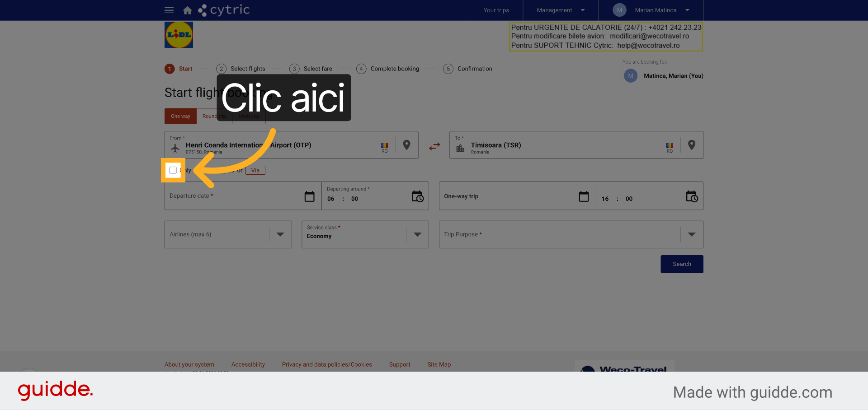Open the Site Map link
868x410 pixels.
439,364
